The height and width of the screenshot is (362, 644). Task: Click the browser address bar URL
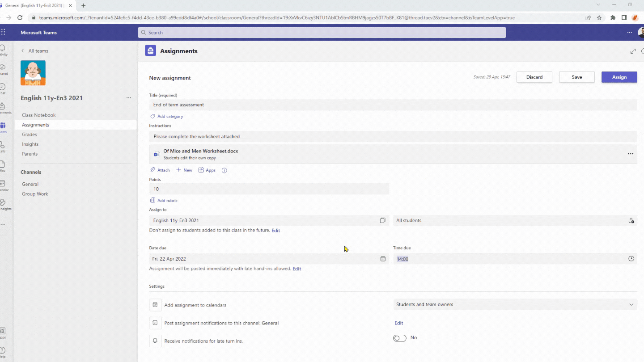(x=277, y=18)
